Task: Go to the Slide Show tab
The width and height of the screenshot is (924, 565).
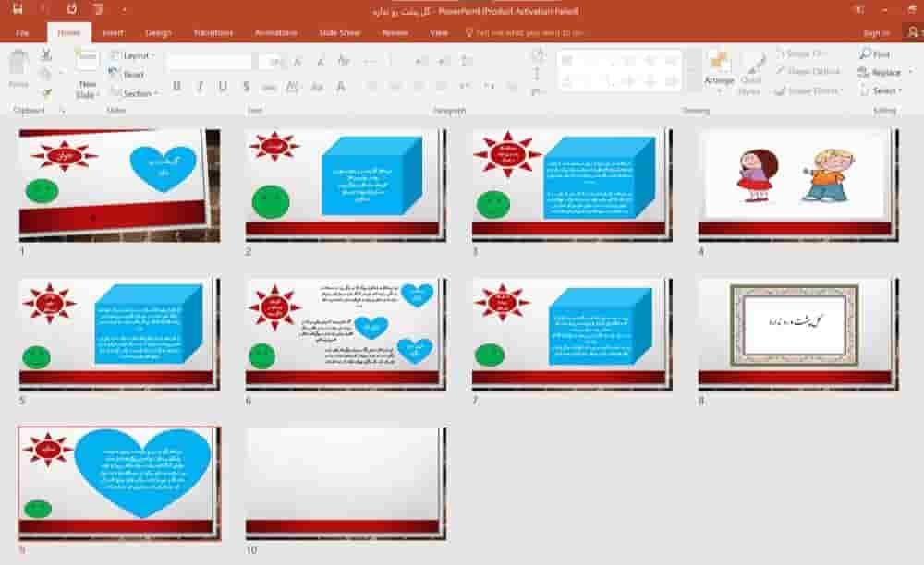Action: pyautogui.click(x=339, y=32)
